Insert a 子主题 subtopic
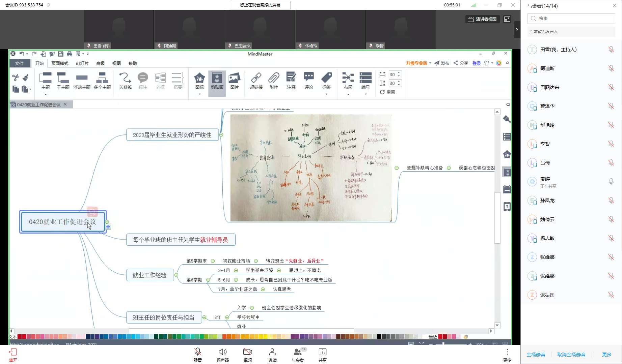 [x=63, y=81]
